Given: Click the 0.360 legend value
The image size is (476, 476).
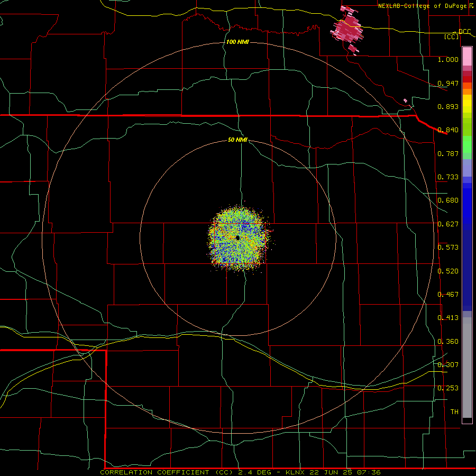Looking at the screenshot, I should pos(448,342).
